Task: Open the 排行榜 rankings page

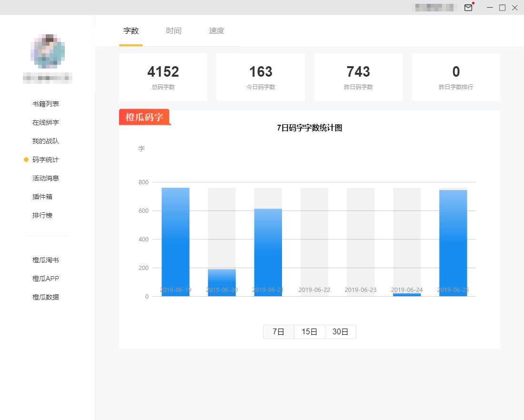Action: pos(42,215)
